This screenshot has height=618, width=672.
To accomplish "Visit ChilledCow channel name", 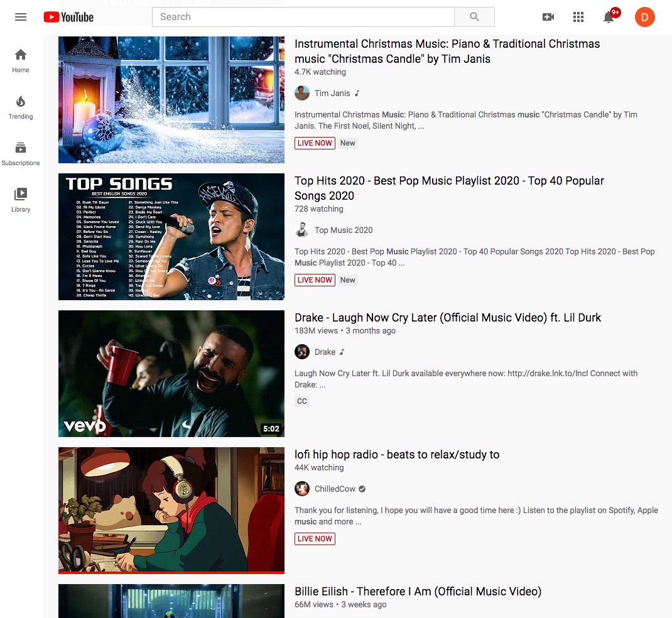I will [335, 489].
